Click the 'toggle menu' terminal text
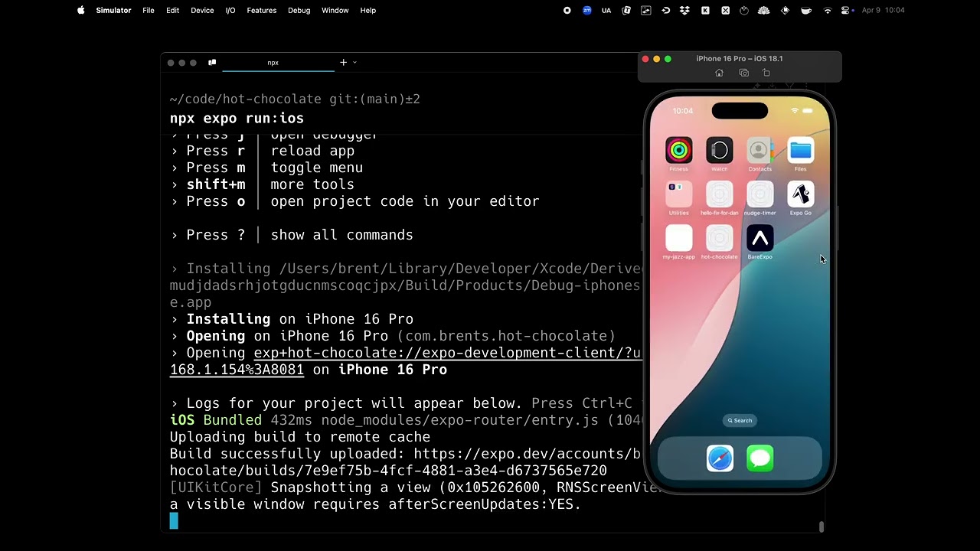 (x=317, y=168)
